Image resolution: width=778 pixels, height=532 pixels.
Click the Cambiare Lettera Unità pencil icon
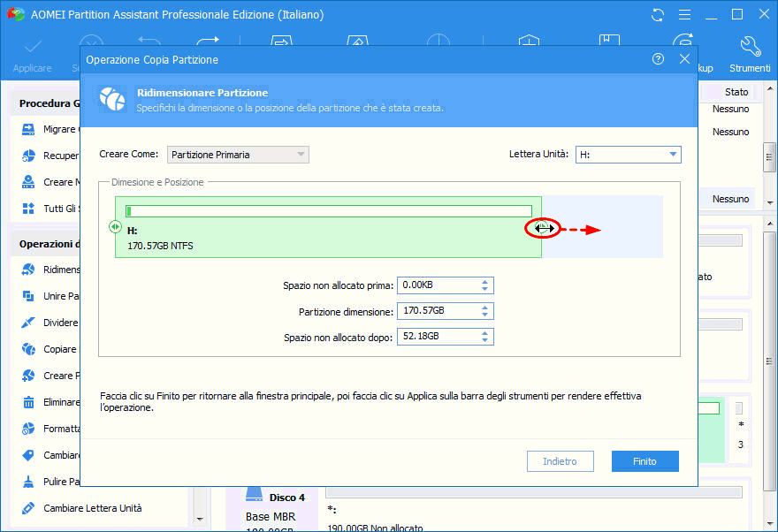pos(28,508)
